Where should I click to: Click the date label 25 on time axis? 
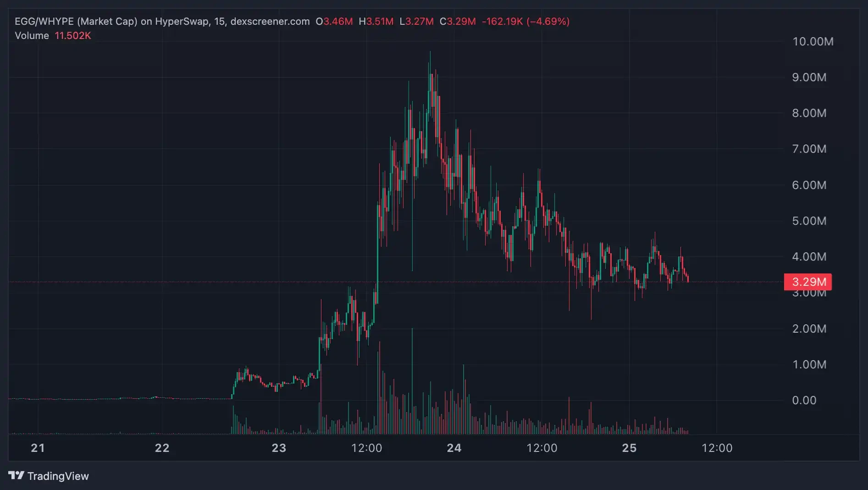point(629,448)
